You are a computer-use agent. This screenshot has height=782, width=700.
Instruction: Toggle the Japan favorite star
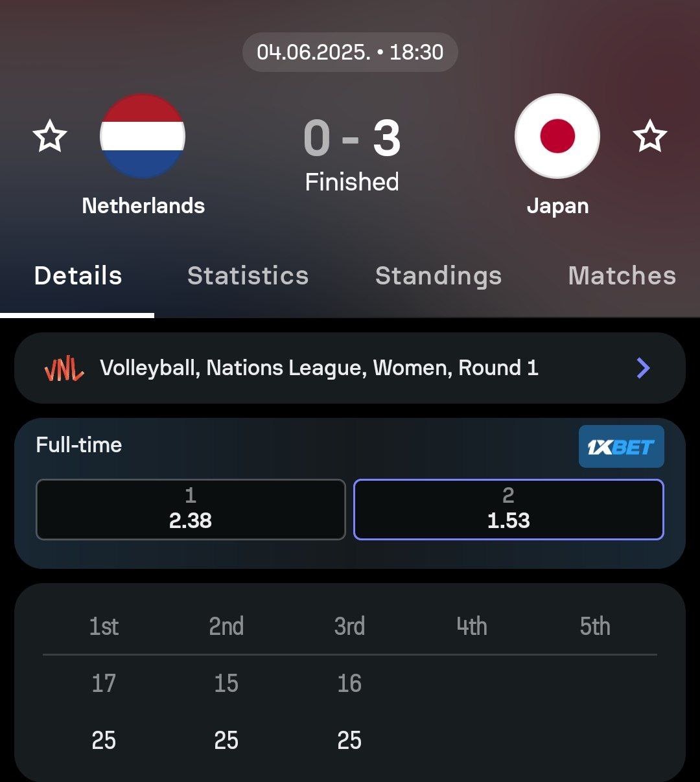pyautogui.click(x=649, y=137)
